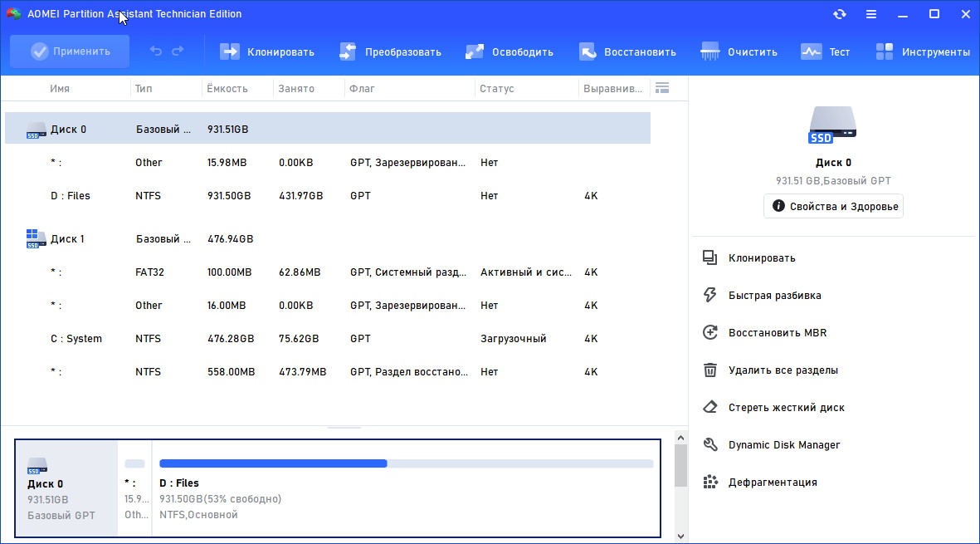Click the Загрузочный status cell

[513, 338]
